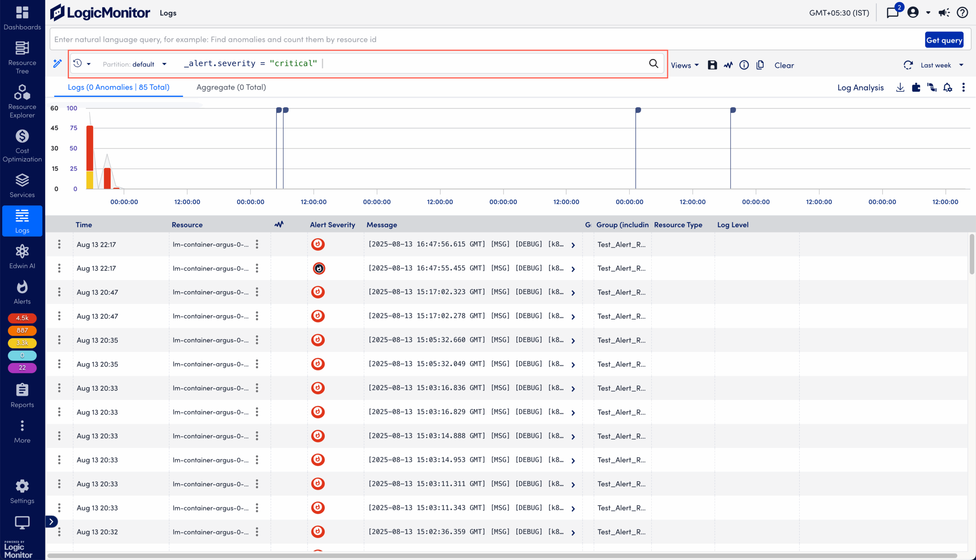Save the current query view
This screenshot has width=976, height=560.
(712, 65)
